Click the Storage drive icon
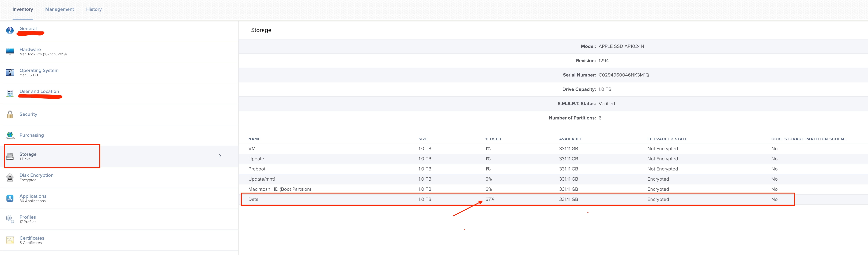Viewport: 868px width, 255px height. pos(10,156)
